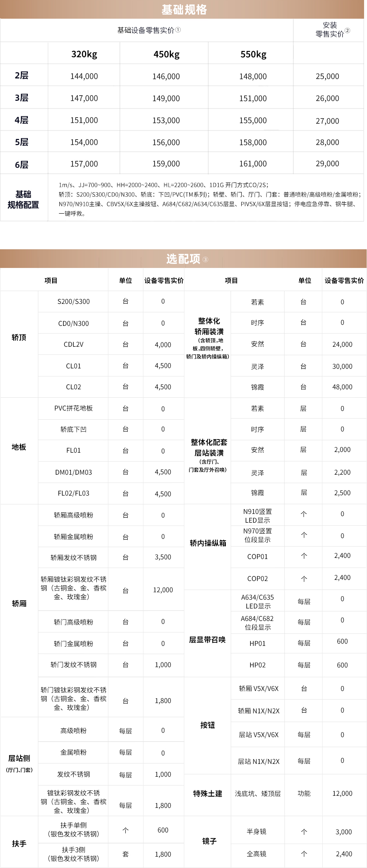Click footnote marker ② next to 安装零售实价
Screen dimensions: 367x868
coord(348,31)
